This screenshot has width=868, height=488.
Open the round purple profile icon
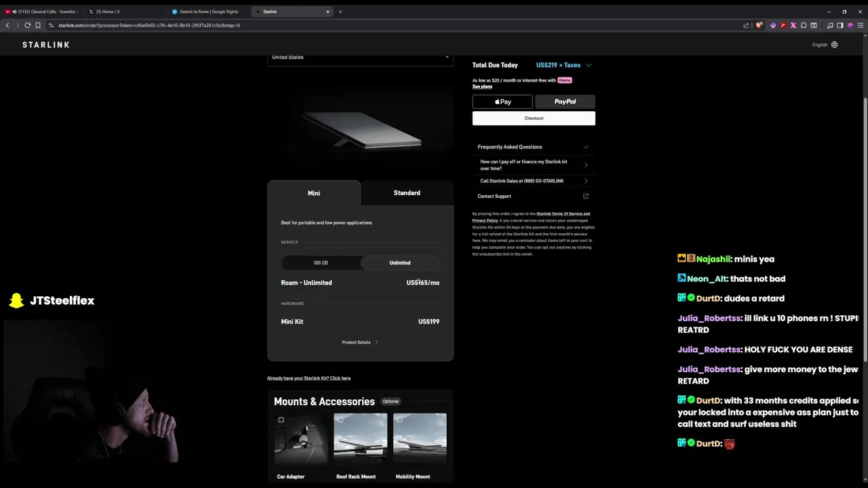[x=850, y=25]
